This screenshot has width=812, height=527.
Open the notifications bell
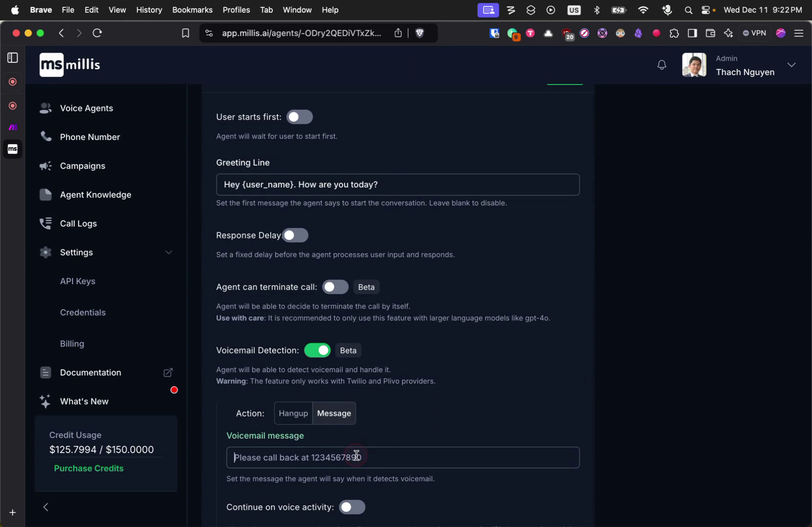662,65
